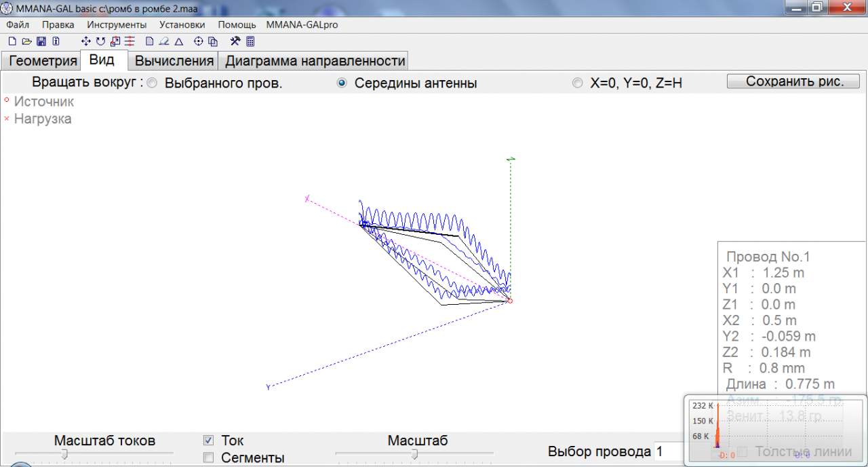This screenshot has height=467, width=868.
Task: Open the Правка menu
Action: click(x=58, y=24)
